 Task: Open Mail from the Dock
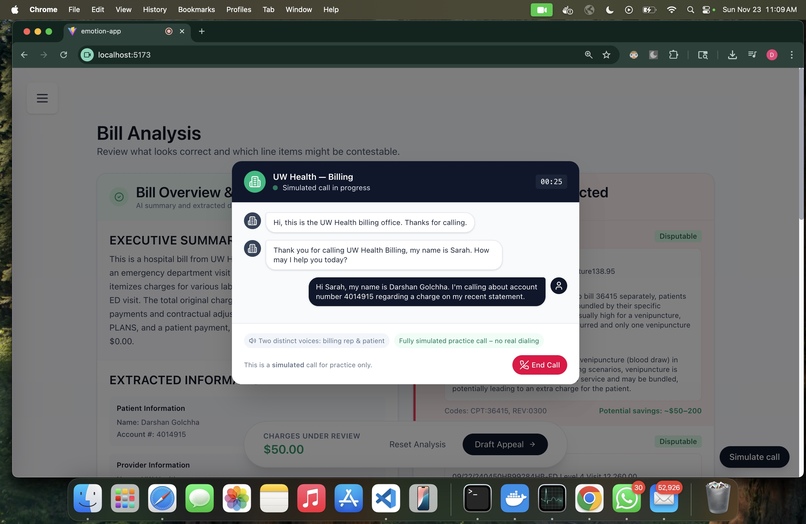point(664,498)
